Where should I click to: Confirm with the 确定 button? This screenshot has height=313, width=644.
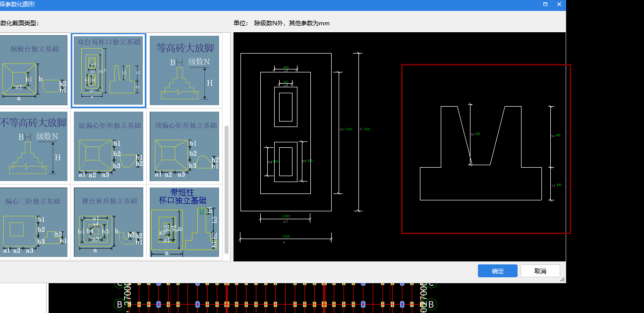tap(498, 271)
